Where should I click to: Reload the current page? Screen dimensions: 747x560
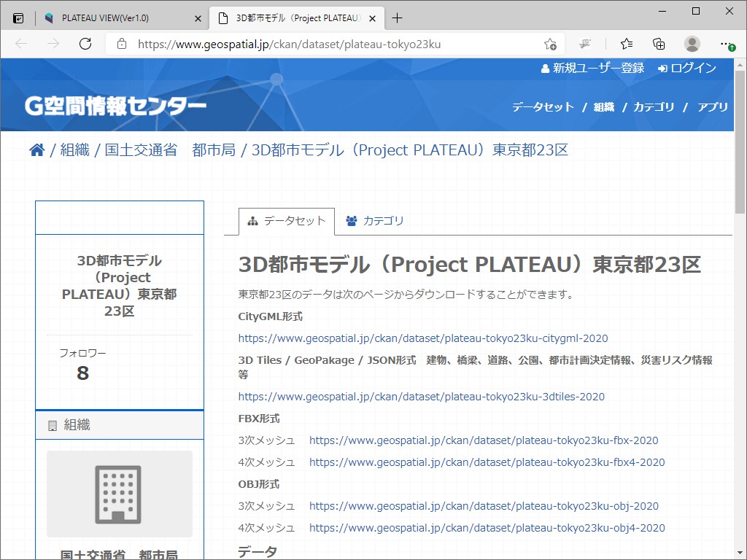[x=85, y=44]
